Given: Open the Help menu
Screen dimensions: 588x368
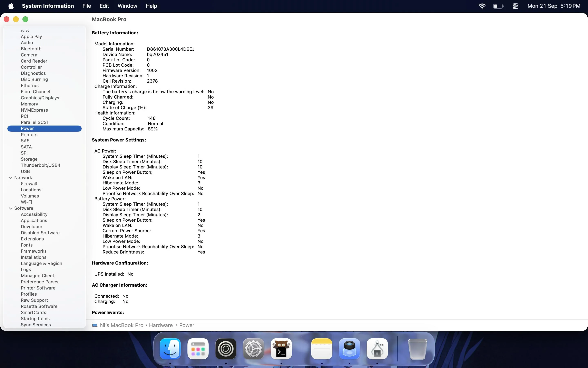Looking at the screenshot, I should click(151, 6).
